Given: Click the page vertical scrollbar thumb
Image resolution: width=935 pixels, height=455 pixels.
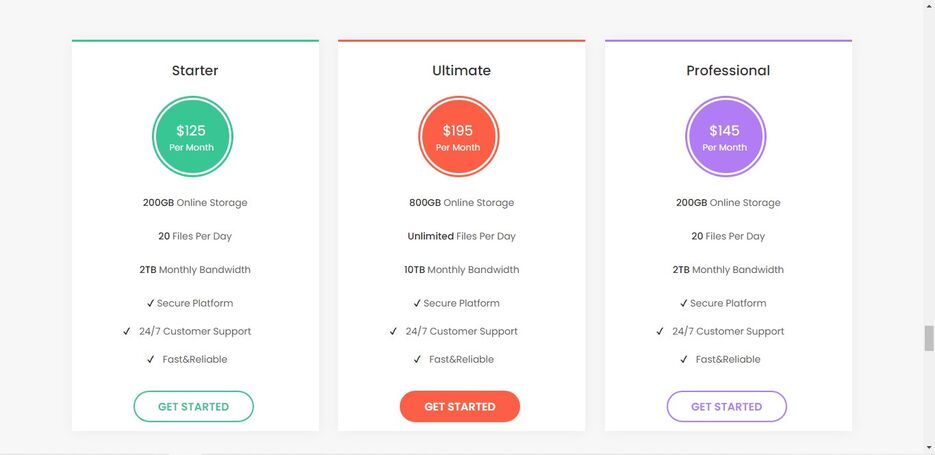Looking at the screenshot, I should click(x=928, y=338).
